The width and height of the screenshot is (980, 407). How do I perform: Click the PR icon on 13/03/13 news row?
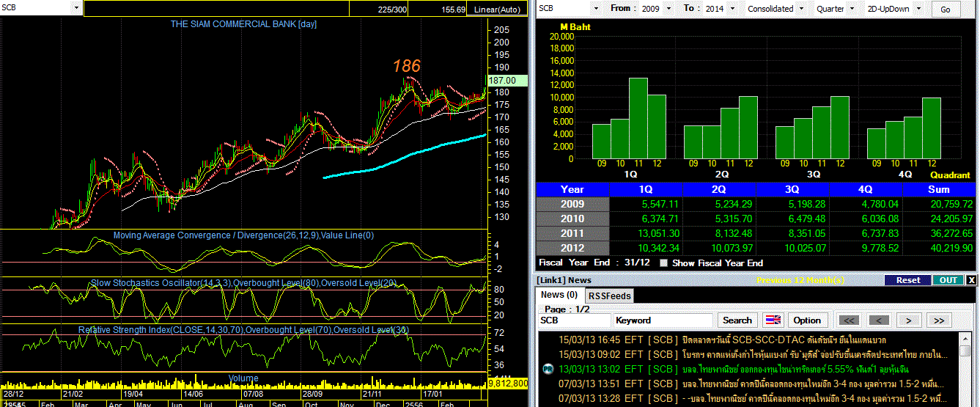pos(548,369)
